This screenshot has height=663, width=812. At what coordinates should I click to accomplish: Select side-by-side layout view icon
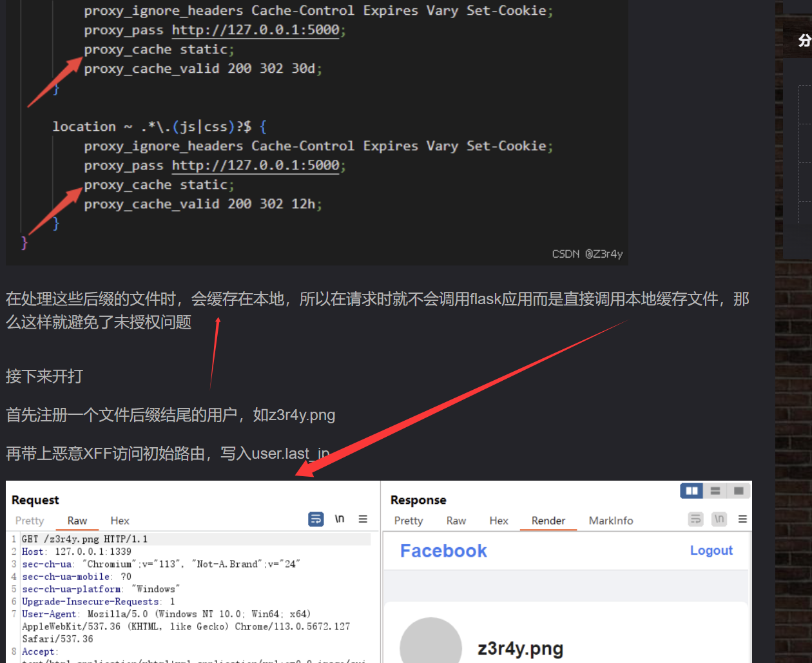point(691,491)
